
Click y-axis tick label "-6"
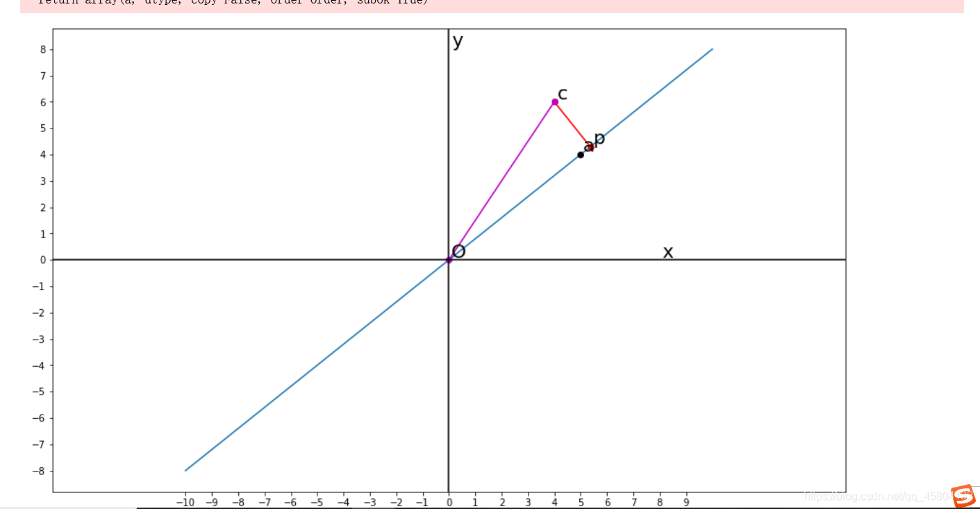tap(40, 418)
